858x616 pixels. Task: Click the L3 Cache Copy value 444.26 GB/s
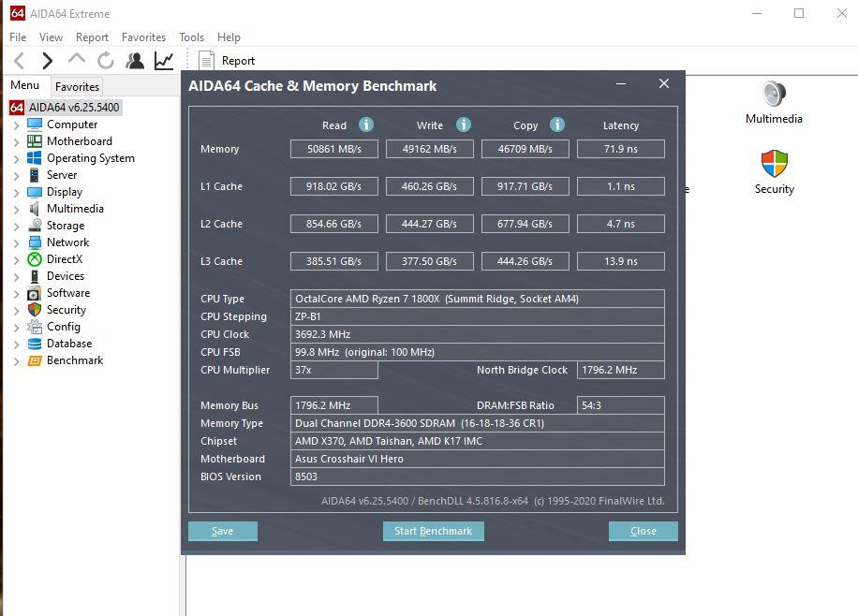(525, 261)
